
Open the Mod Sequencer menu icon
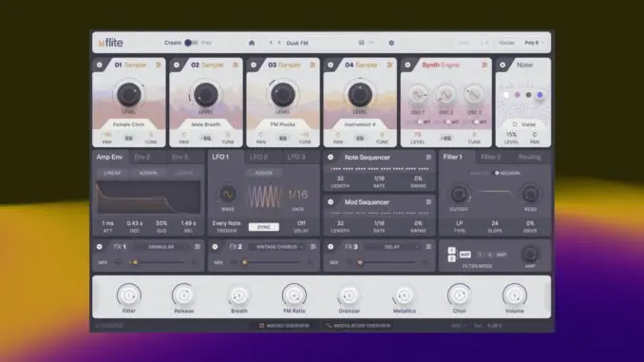428,202
